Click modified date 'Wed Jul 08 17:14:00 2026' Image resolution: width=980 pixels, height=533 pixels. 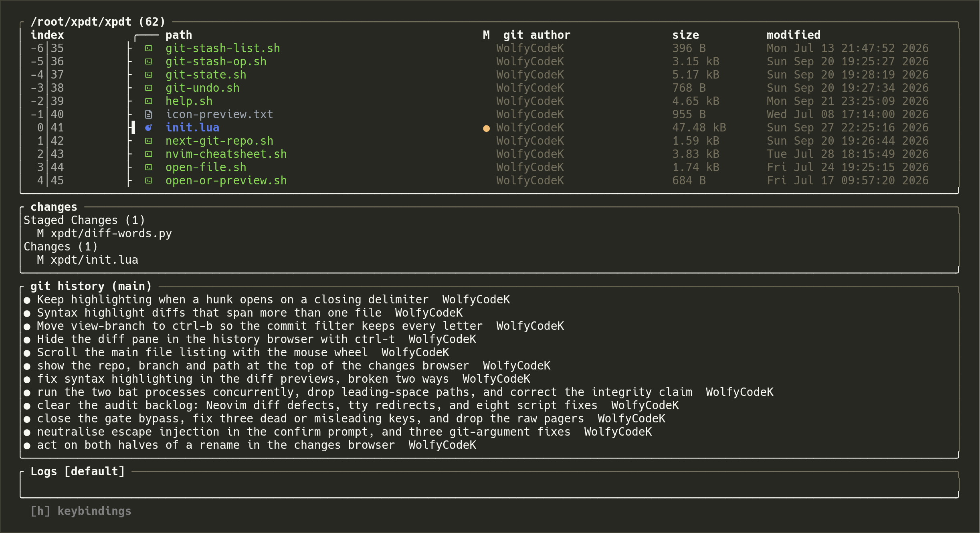pos(848,115)
